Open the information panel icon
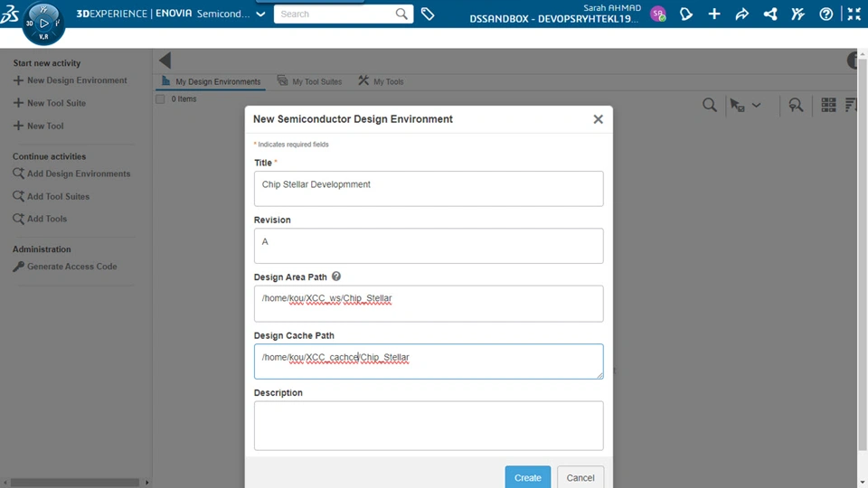Viewport: 868px width, 488px height. [x=853, y=61]
